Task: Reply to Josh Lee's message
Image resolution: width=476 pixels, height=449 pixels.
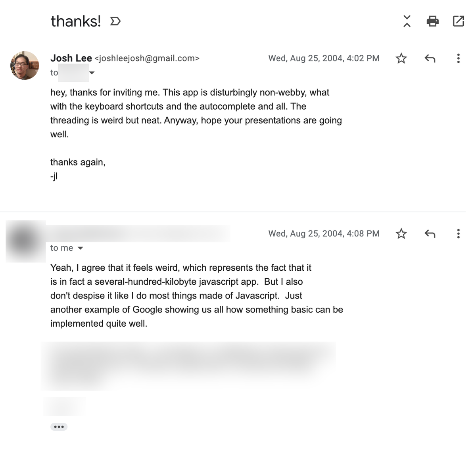Action: coord(430,59)
